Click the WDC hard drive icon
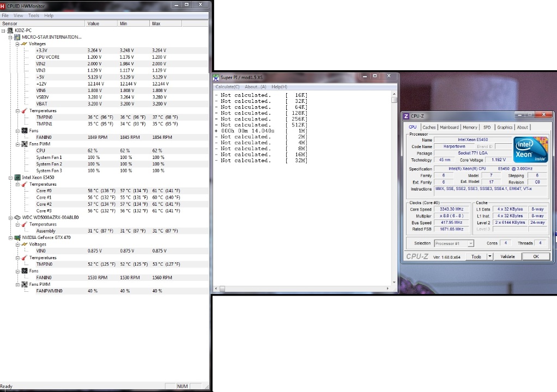This screenshot has width=557, height=392. (17, 217)
